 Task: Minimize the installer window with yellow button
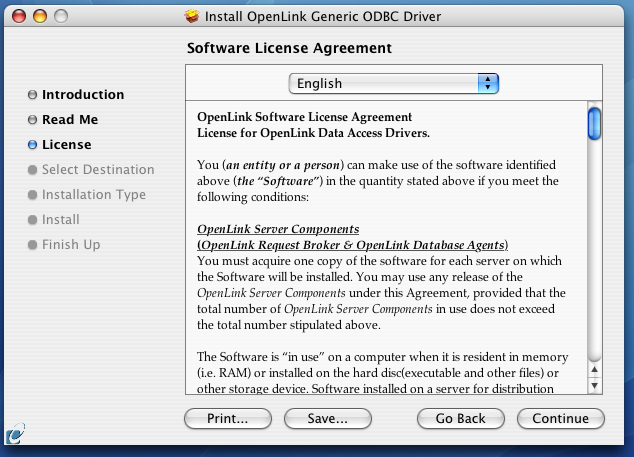tap(40, 16)
